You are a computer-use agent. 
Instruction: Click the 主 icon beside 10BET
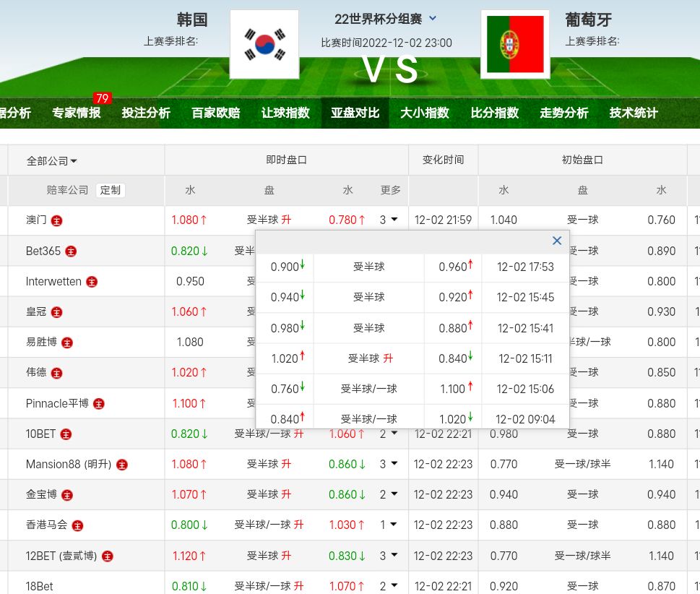tap(66, 434)
